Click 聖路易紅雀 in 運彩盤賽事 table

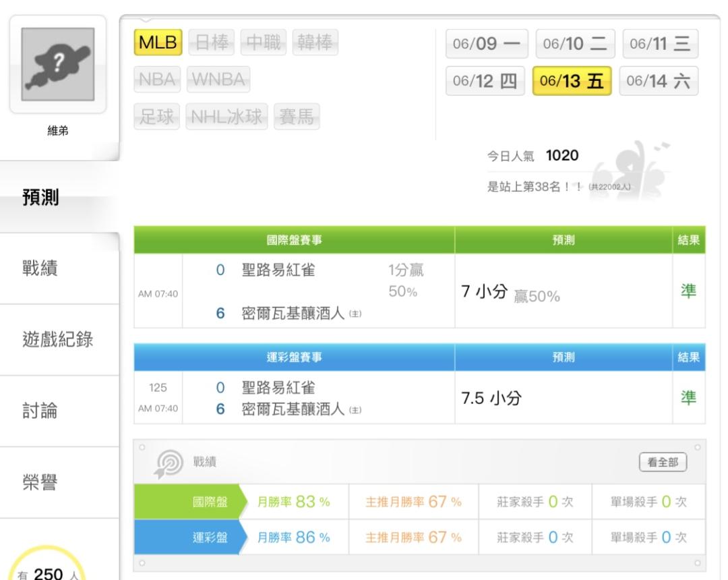pyautogui.click(x=278, y=387)
